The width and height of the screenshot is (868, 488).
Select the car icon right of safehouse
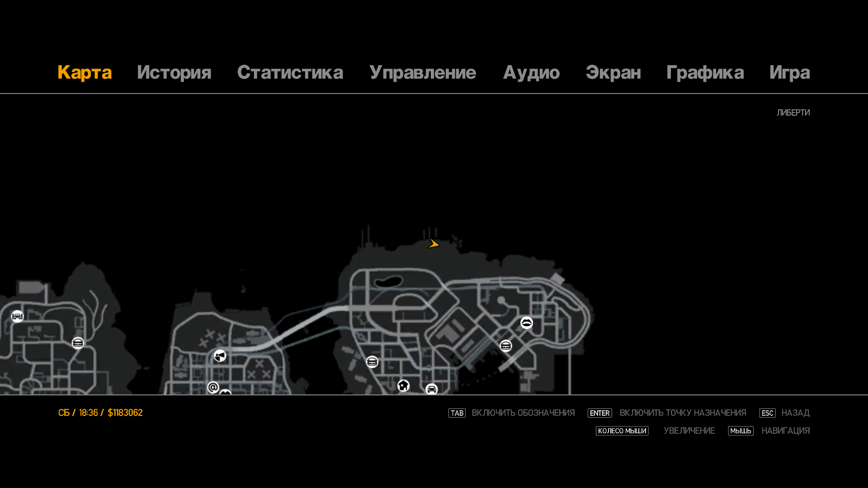431,389
